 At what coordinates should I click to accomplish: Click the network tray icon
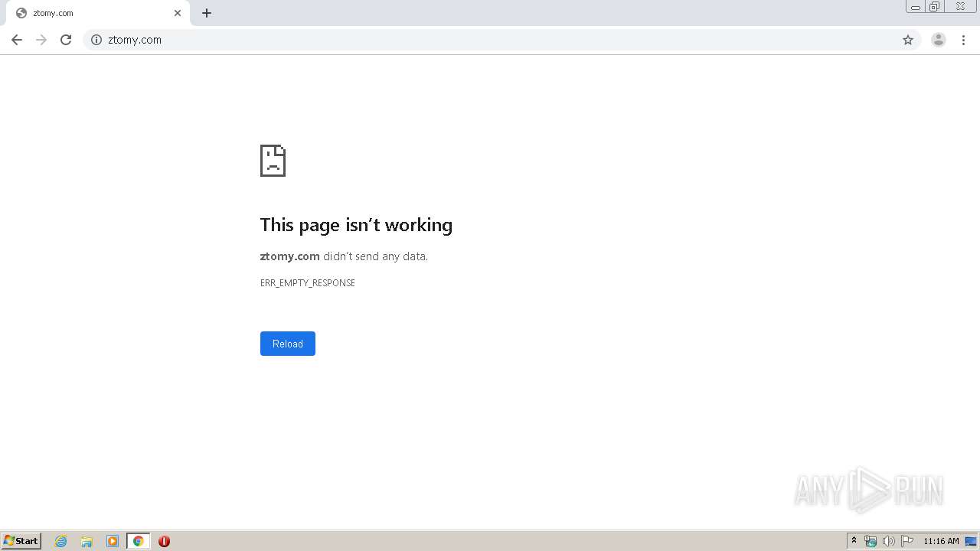[871, 541]
